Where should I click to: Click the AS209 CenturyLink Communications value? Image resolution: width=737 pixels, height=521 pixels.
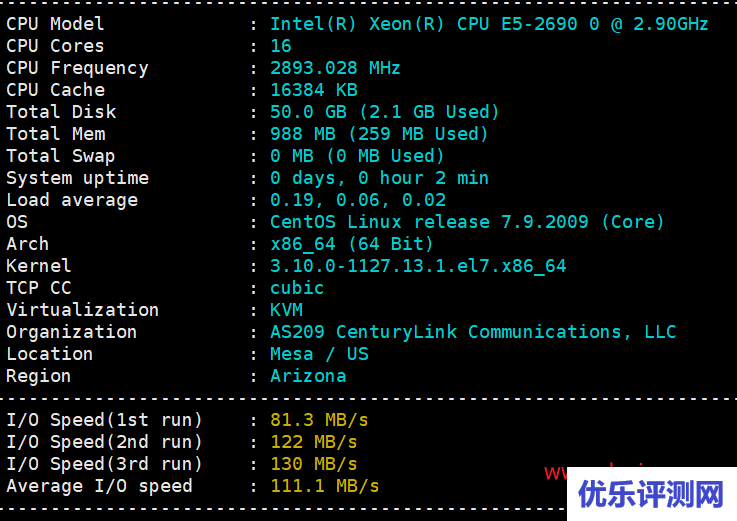[473, 332]
